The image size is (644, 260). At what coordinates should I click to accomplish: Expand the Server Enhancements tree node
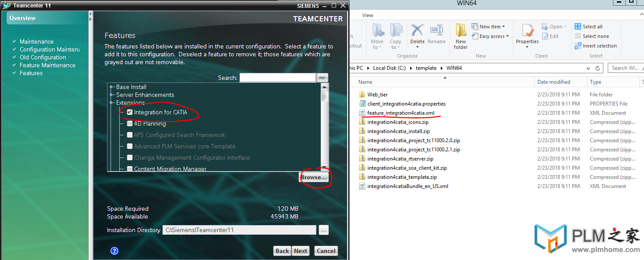(x=112, y=95)
